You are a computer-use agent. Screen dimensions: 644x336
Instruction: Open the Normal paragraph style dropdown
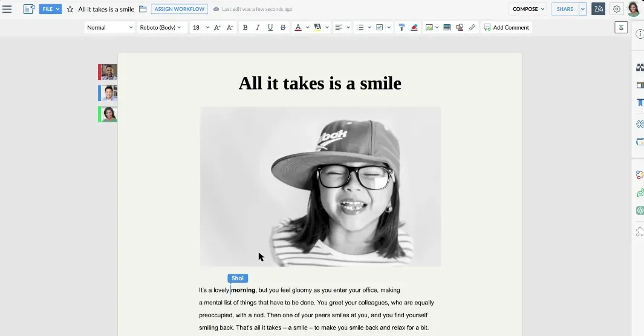coord(109,27)
